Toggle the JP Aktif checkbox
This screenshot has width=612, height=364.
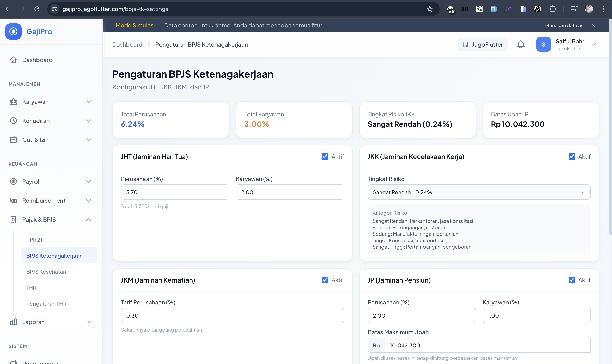tap(571, 280)
